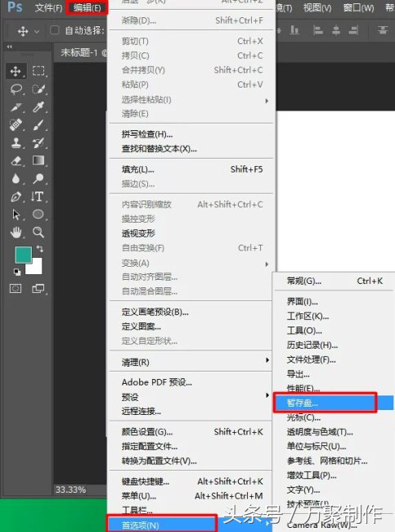
Task: Select the Spot Healing Brush tool
Action: (16, 125)
